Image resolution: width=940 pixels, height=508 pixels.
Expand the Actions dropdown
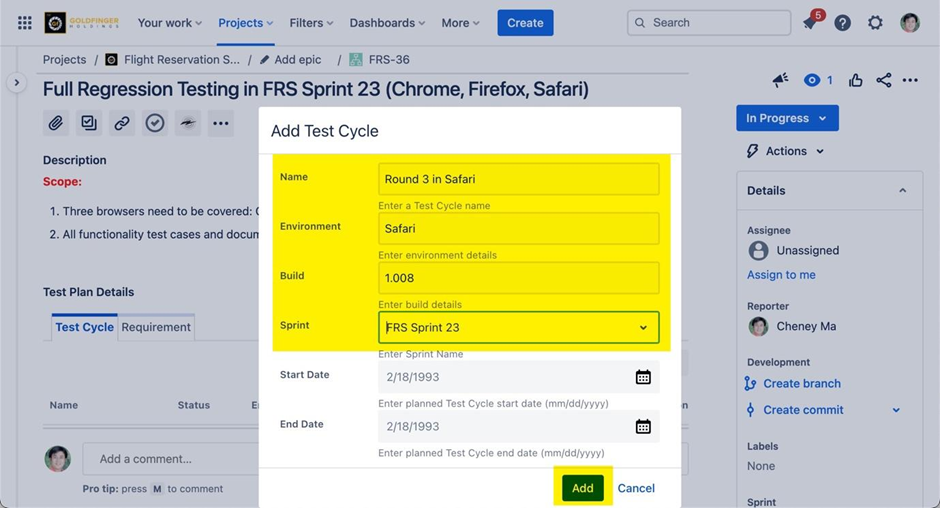786,151
